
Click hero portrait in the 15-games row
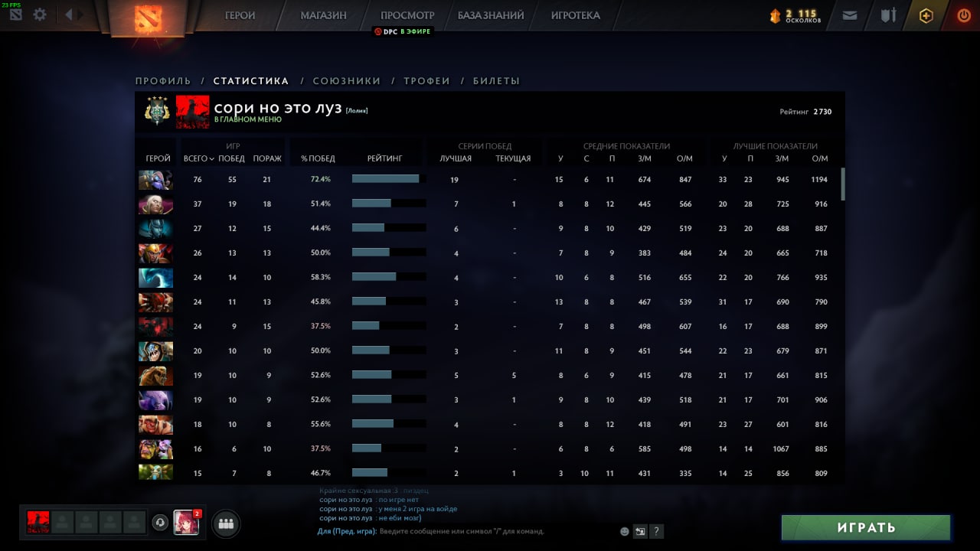click(x=155, y=472)
